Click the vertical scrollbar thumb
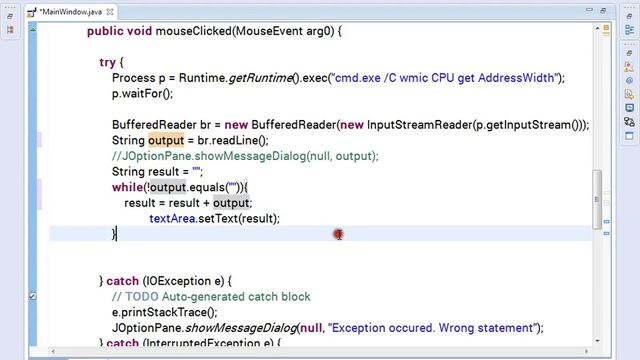The width and height of the screenshot is (640, 360). pos(597,200)
